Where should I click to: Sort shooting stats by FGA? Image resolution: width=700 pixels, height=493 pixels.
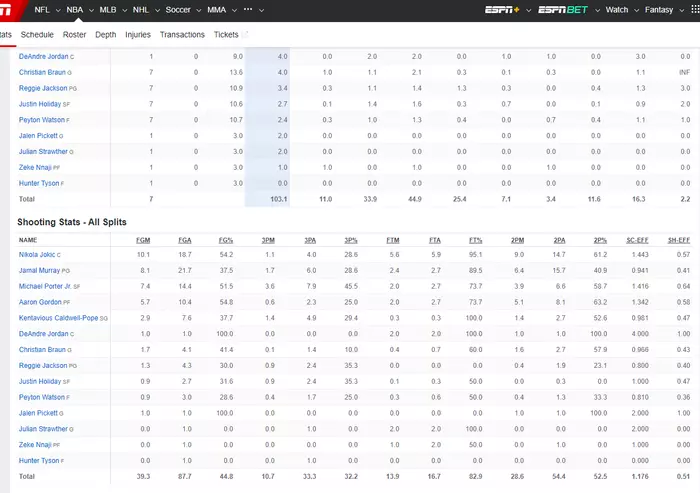point(184,240)
